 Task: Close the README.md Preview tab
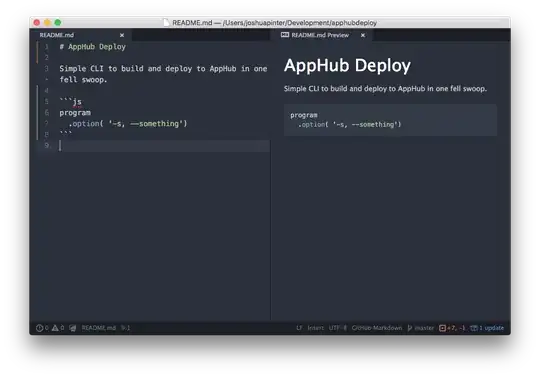point(363,35)
